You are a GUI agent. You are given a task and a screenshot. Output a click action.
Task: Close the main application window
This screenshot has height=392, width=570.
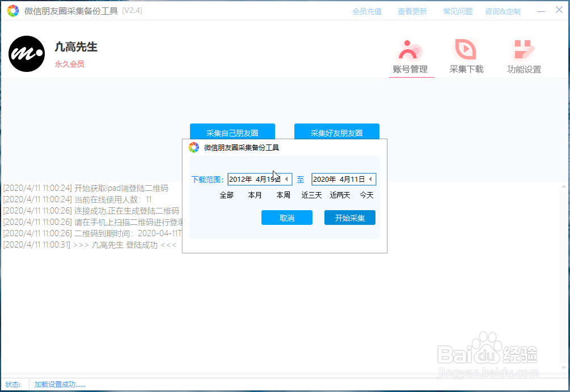(559, 10)
